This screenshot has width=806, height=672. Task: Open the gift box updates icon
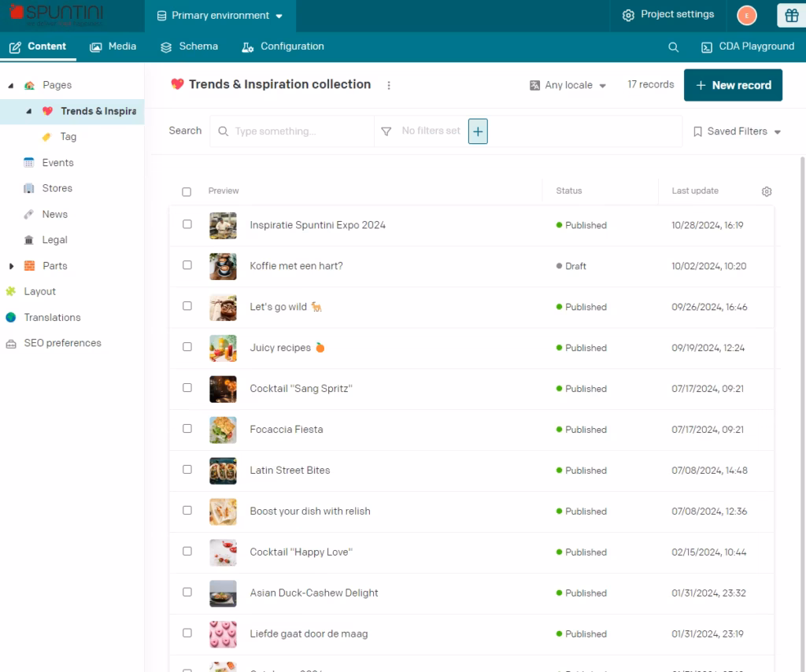point(789,15)
